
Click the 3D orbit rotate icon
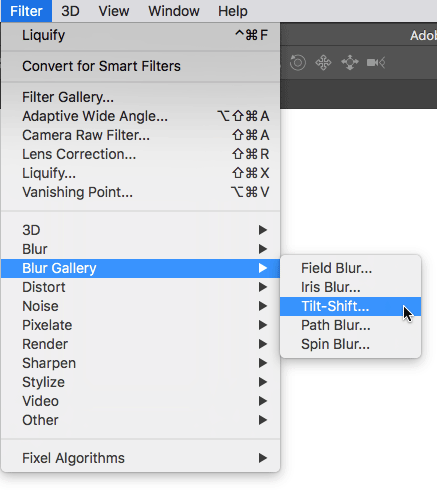298,62
